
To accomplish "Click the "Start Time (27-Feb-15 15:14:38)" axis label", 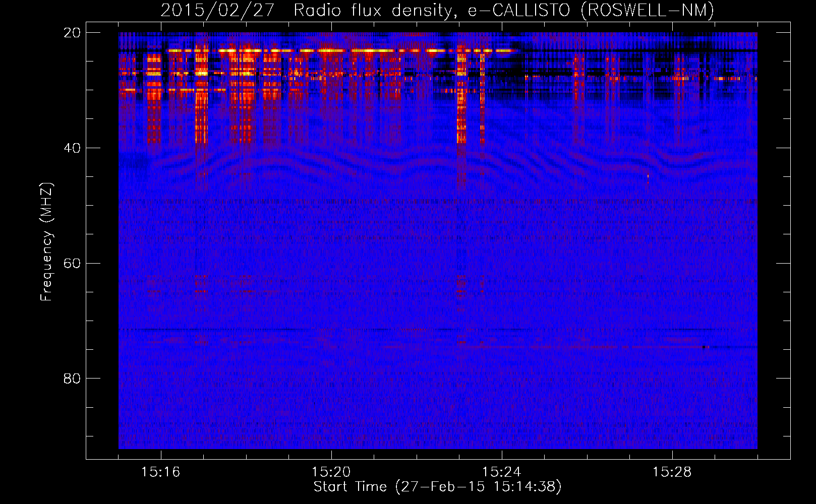I will [437, 487].
